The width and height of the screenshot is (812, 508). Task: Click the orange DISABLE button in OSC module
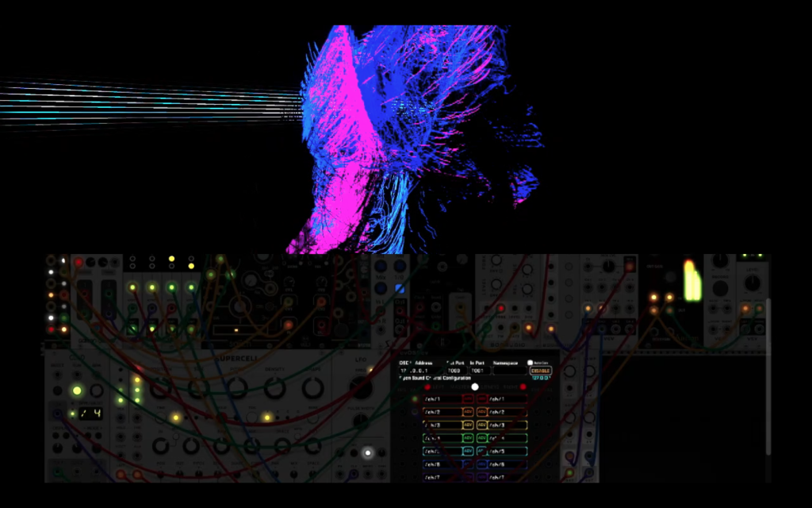(x=540, y=371)
